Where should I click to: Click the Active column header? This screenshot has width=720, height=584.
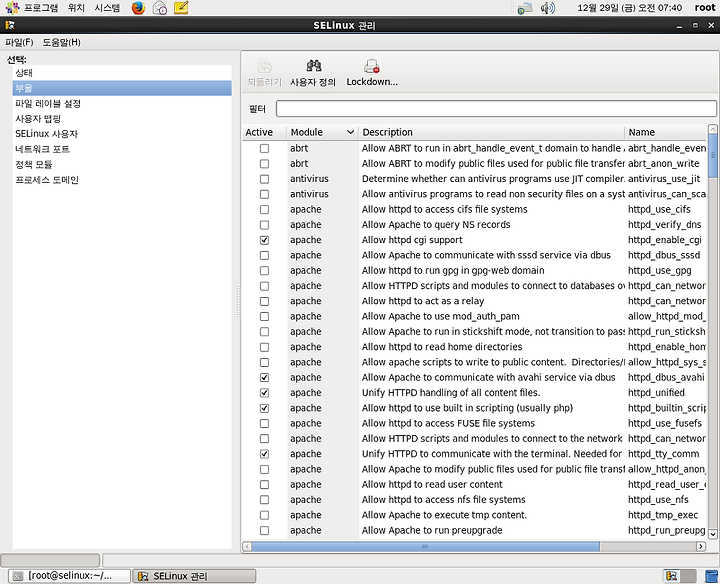(x=264, y=132)
